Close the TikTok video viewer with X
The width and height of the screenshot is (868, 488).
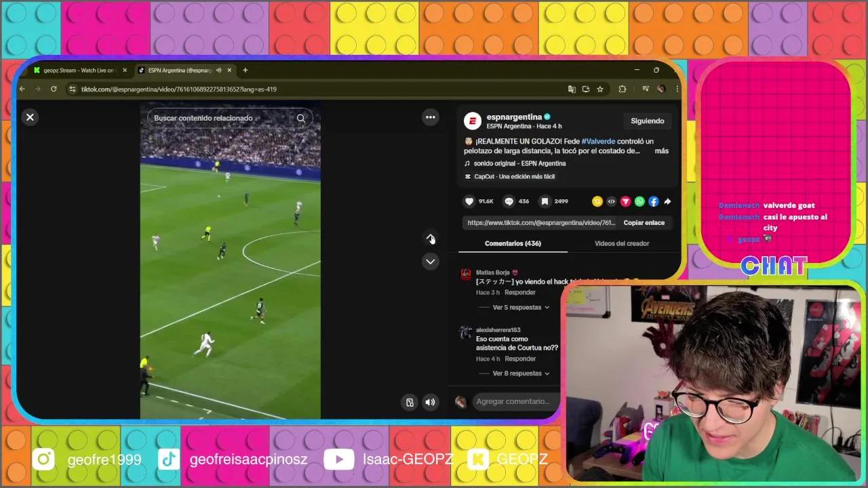[30, 117]
